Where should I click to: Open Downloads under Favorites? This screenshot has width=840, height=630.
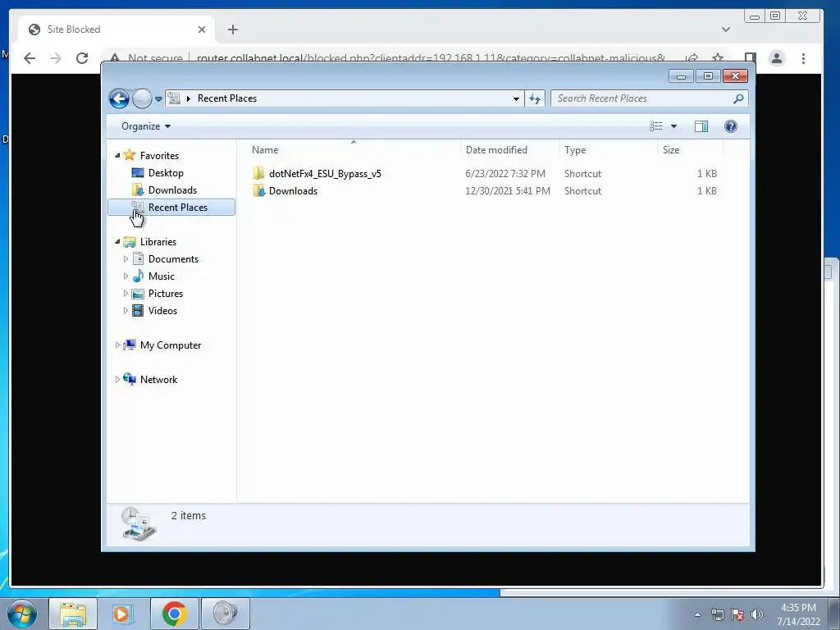pos(172,190)
